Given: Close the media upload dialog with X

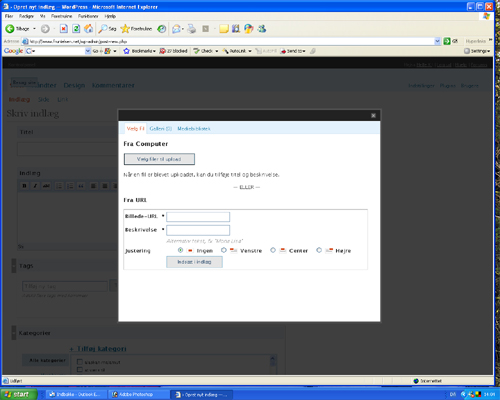Looking at the screenshot, I should 373,115.
